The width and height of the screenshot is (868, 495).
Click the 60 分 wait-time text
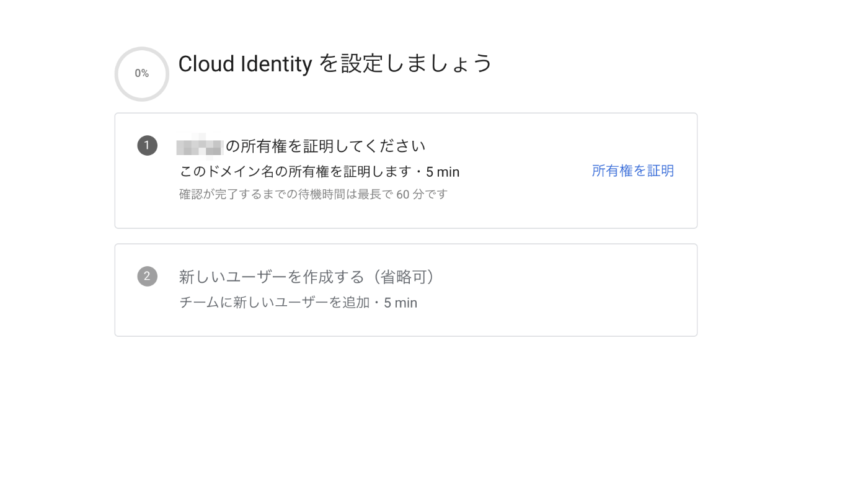pos(410,194)
